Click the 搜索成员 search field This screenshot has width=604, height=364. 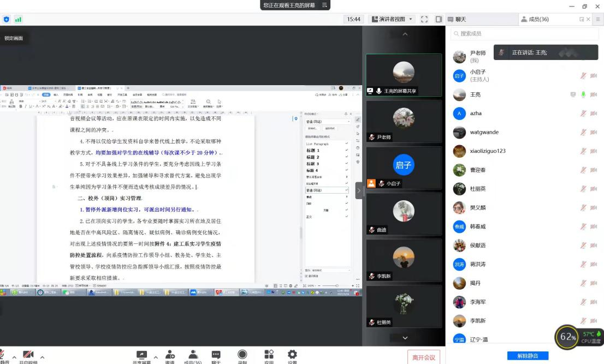click(524, 33)
